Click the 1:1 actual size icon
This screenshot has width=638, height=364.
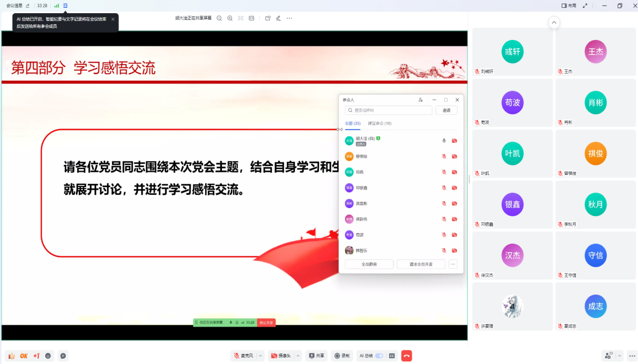coord(251,18)
